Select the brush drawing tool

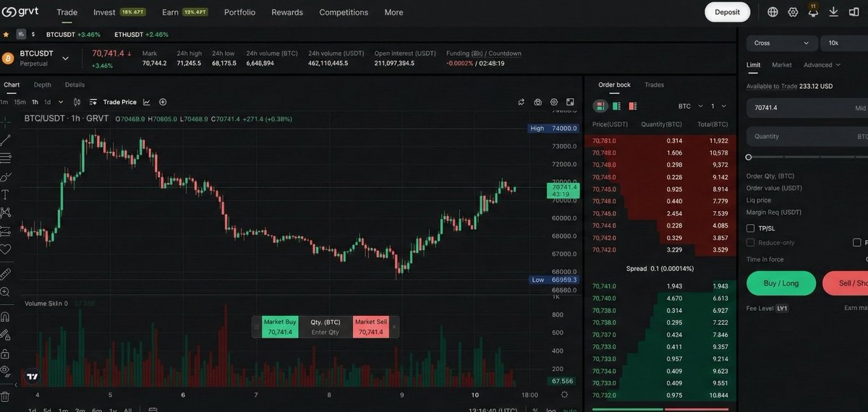5,176
